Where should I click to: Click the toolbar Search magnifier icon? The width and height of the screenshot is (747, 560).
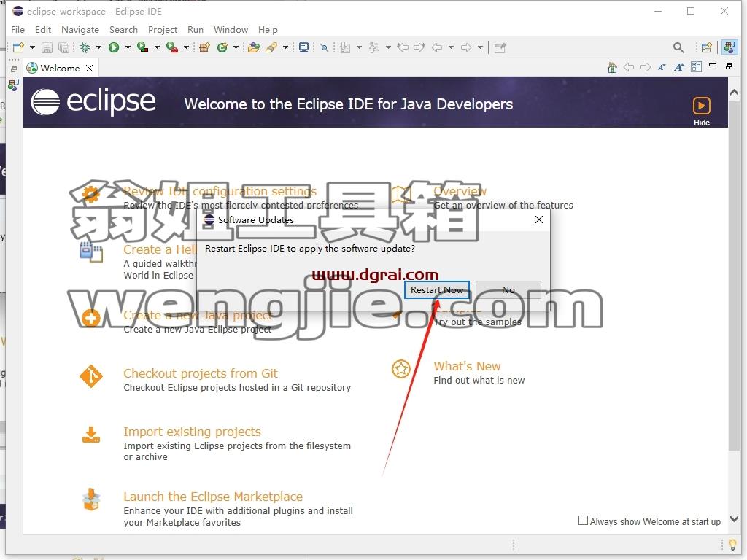678,47
